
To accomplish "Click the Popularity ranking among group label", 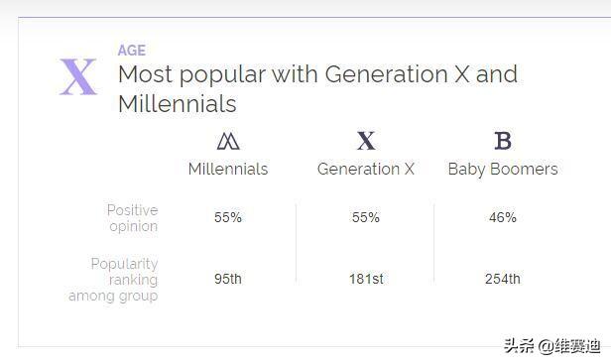I will [113, 280].
